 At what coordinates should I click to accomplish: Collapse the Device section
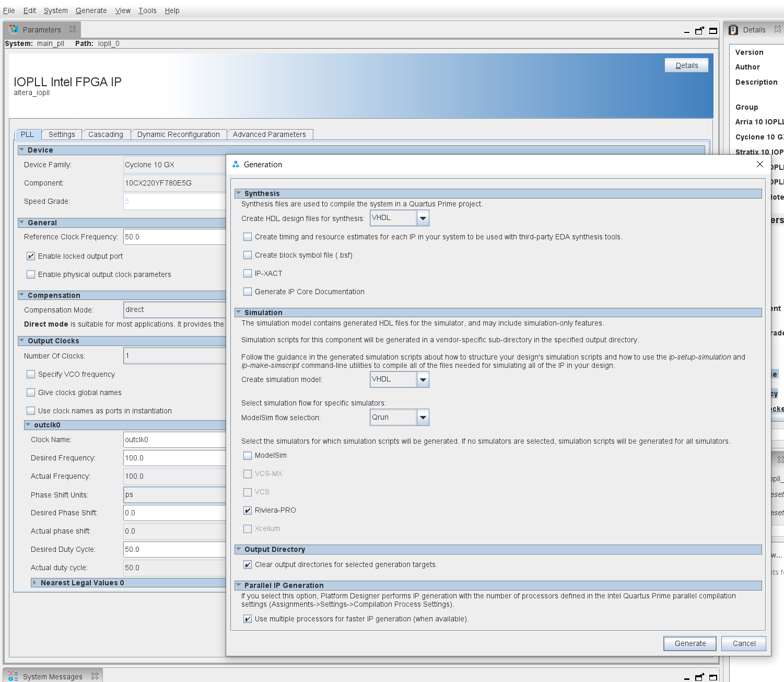pos(22,150)
